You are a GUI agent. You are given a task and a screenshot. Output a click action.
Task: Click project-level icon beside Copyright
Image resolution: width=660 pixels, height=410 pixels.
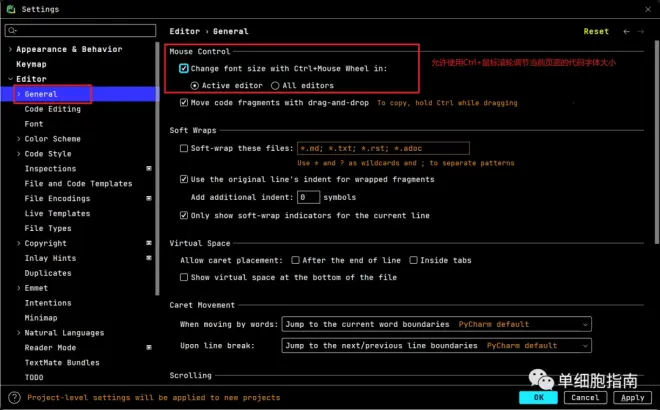(148, 243)
